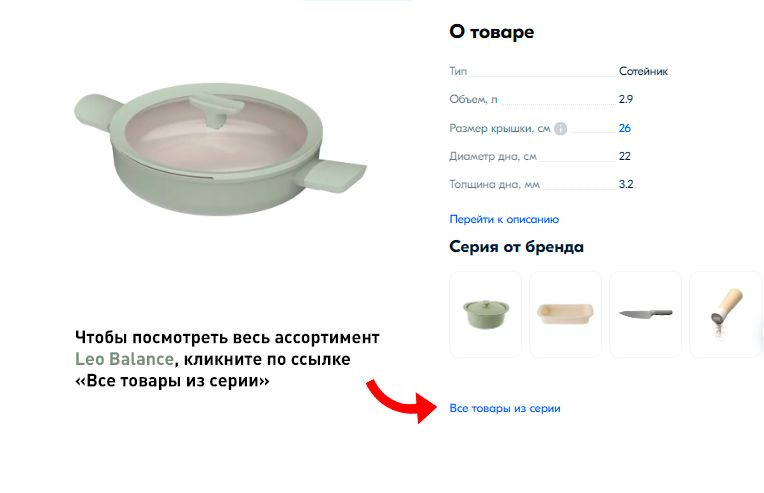Click the Все товары из серии link
Viewport: 764px width, 493px height.
click(x=505, y=408)
